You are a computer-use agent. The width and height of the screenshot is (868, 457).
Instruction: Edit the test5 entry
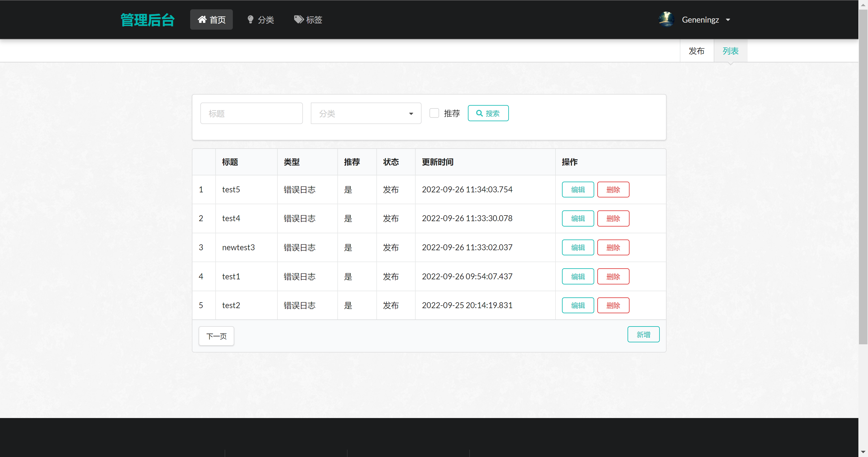[x=578, y=189]
